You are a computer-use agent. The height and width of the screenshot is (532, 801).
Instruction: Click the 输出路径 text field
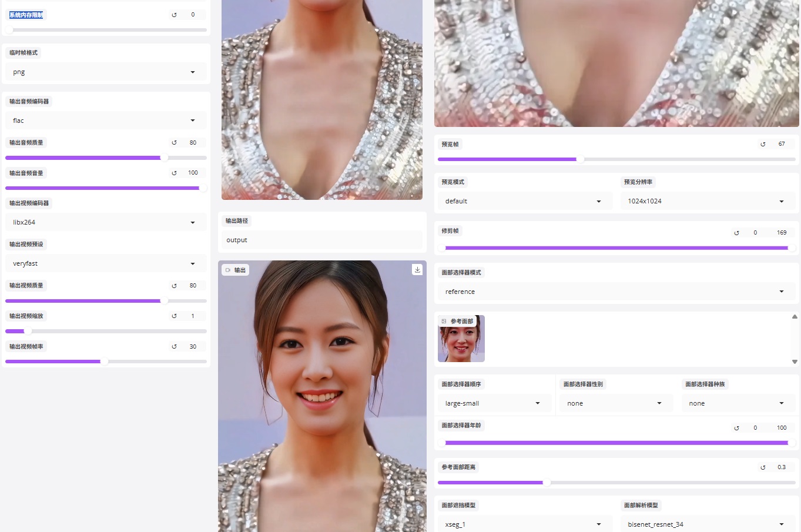(322, 240)
